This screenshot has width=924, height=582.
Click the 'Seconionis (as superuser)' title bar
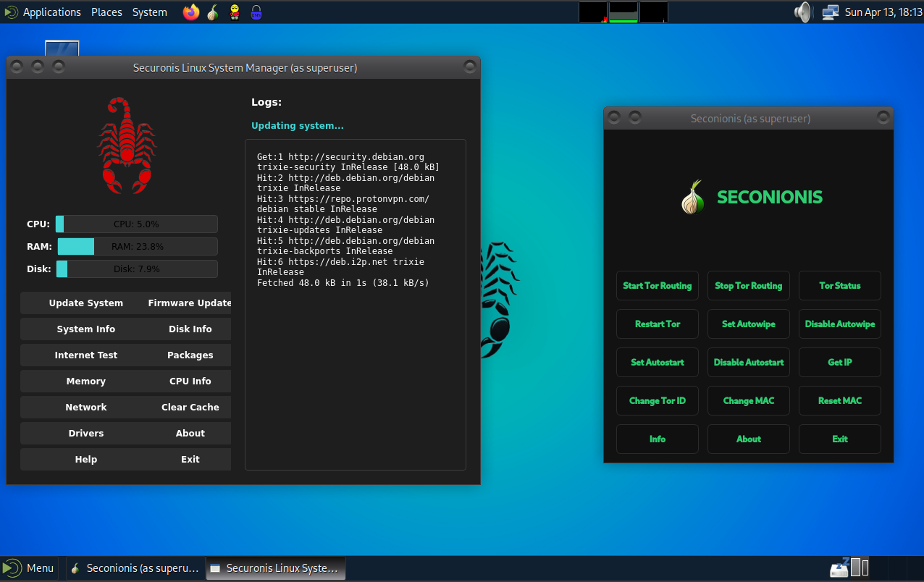point(750,119)
